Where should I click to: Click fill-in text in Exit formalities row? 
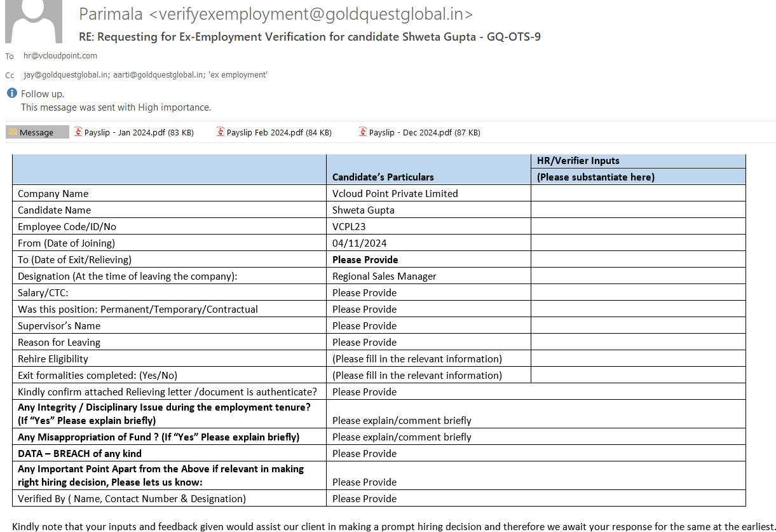click(418, 376)
